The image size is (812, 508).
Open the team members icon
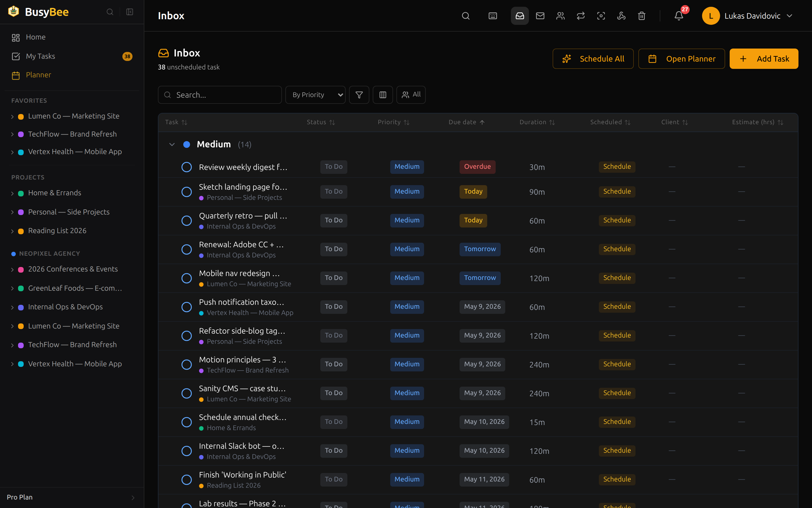click(x=560, y=16)
